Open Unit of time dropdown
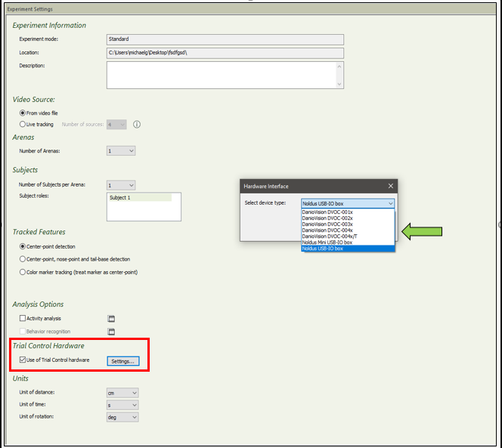The image size is (502, 448). point(122,405)
